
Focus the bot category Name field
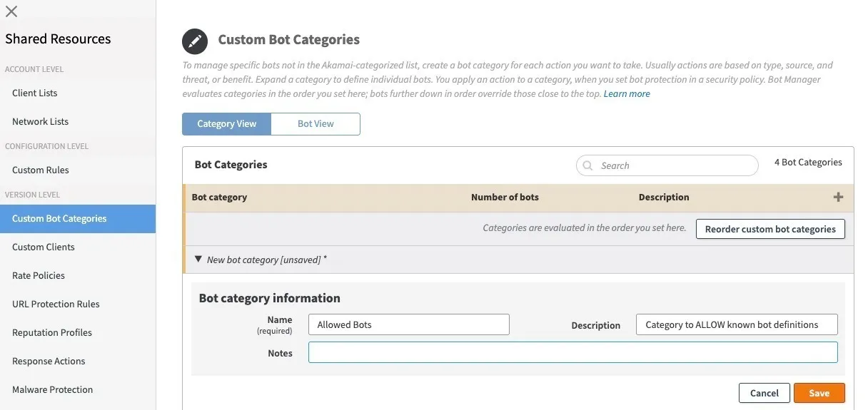(409, 324)
